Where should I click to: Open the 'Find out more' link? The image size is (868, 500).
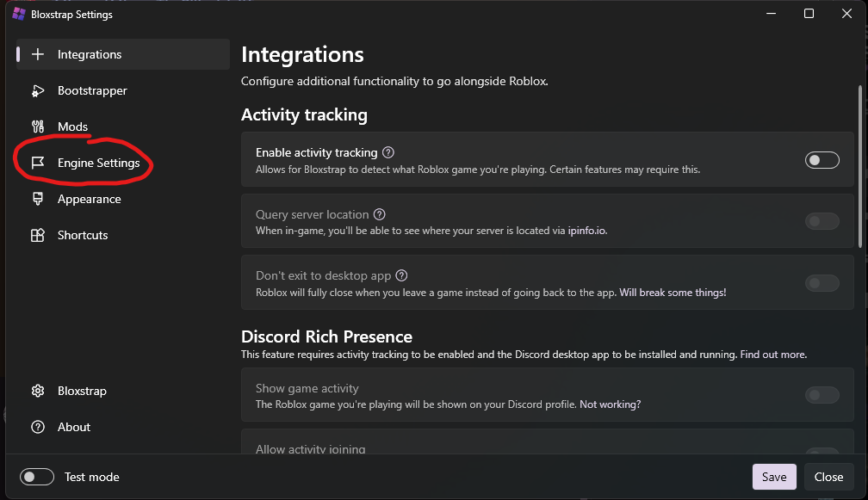(773, 355)
